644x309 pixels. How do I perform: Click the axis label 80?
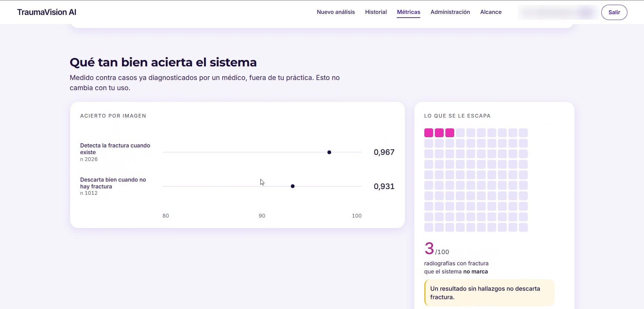click(x=166, y=216)
